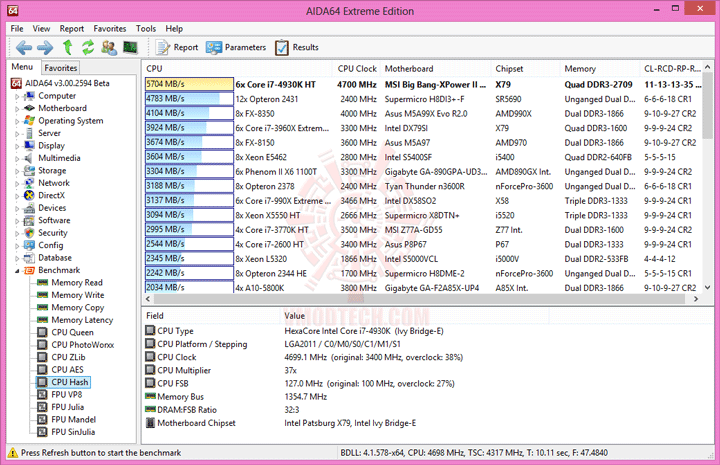Select the 8x FX-8350 row
The height and width of the screenshot is (465, 720).
(x=422, y=113)
